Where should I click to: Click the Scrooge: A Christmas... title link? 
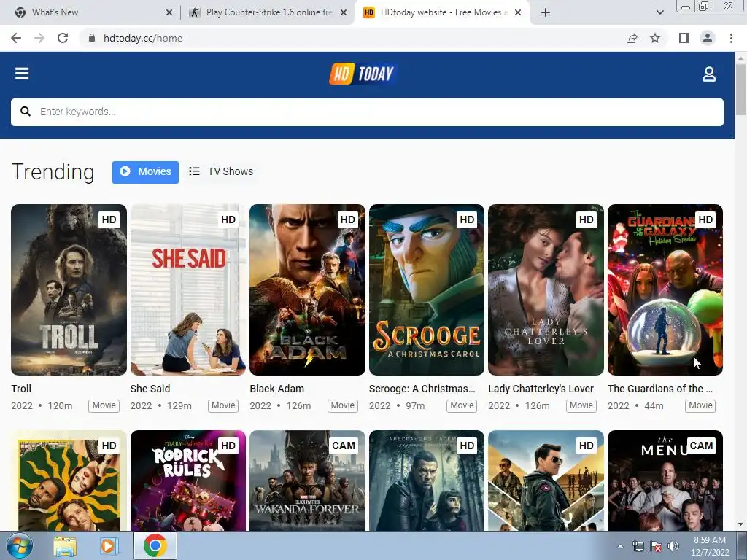(x=422, y=389)
